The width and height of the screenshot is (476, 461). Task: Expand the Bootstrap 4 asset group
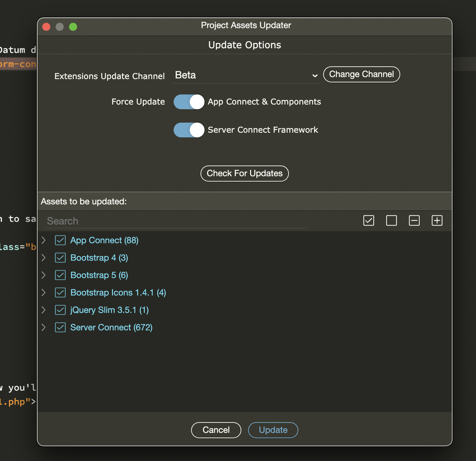(x=44, y=258)
